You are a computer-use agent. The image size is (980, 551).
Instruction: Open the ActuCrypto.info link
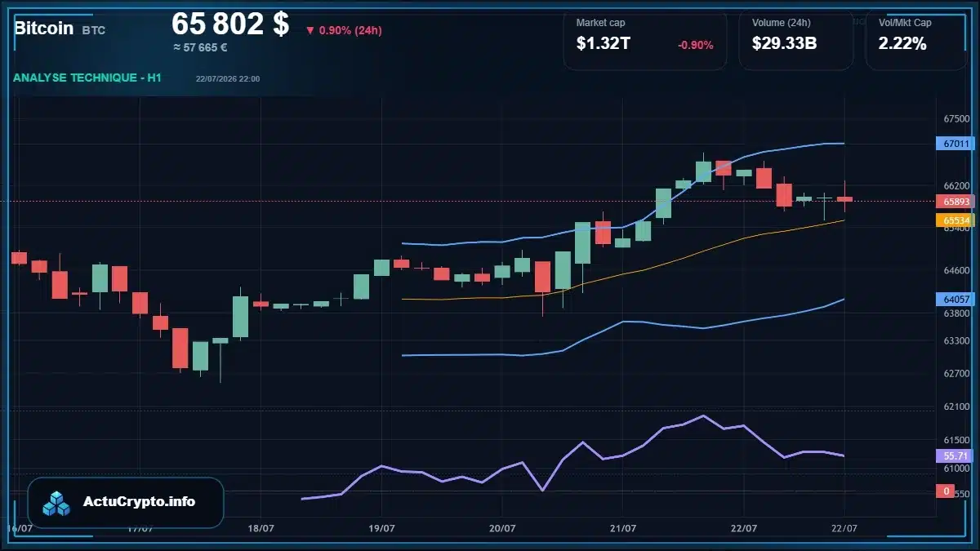click(140, 502)
